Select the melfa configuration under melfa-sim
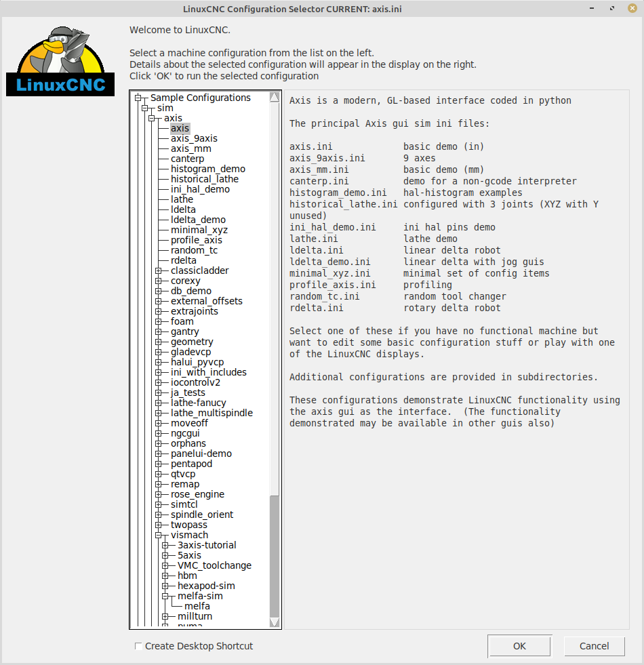Screen dimensions: 644x665 (x=197, y=606)
